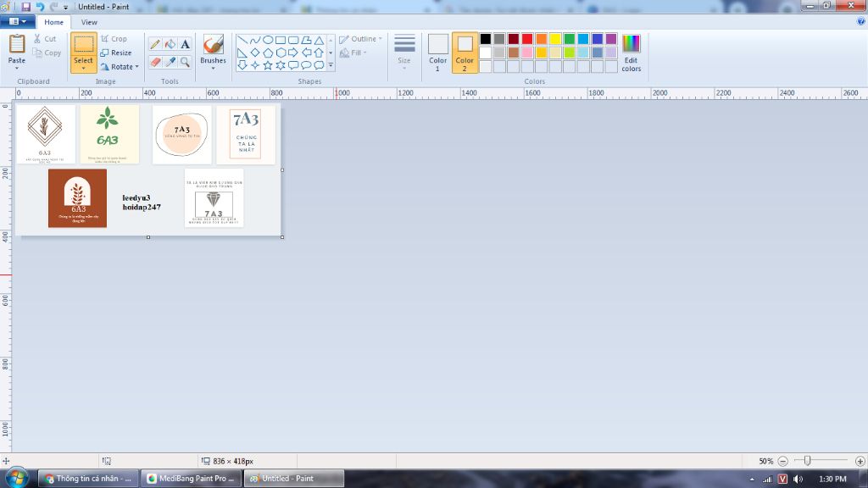Click the Copy button

tap(47, 53)
